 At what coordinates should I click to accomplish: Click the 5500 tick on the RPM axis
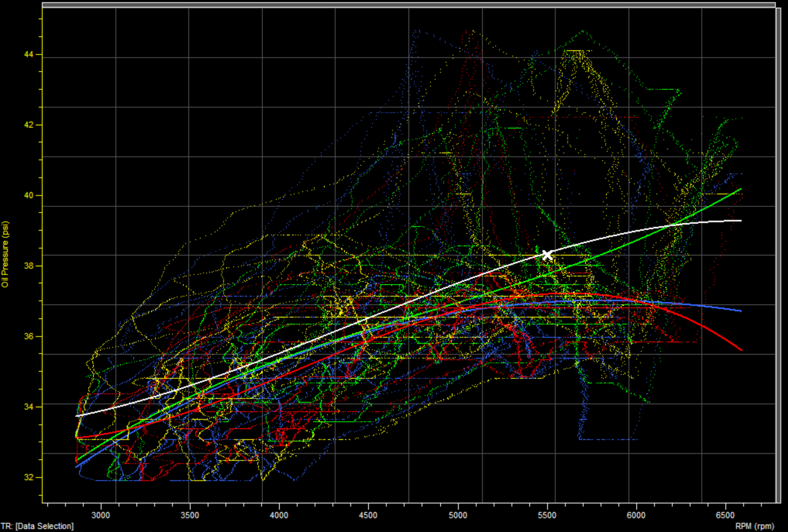547,515
